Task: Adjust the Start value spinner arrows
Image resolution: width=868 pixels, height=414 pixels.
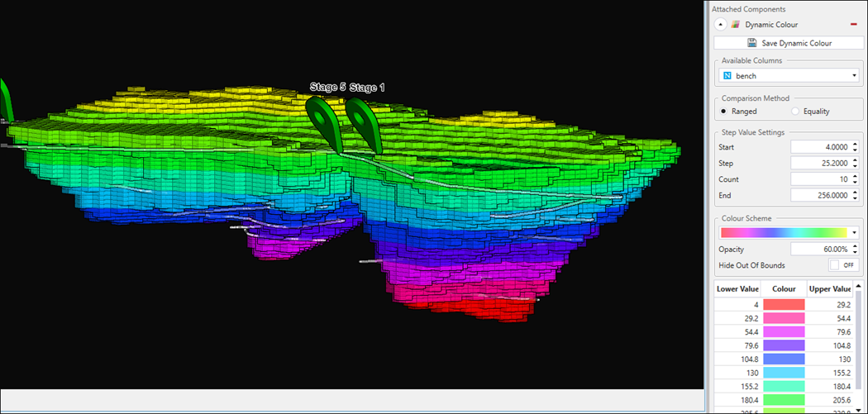Action: (x=856, y=147)
